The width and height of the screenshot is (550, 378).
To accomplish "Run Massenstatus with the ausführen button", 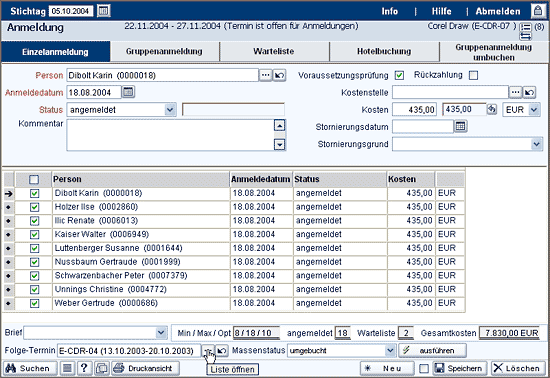I will pos(432,350).
